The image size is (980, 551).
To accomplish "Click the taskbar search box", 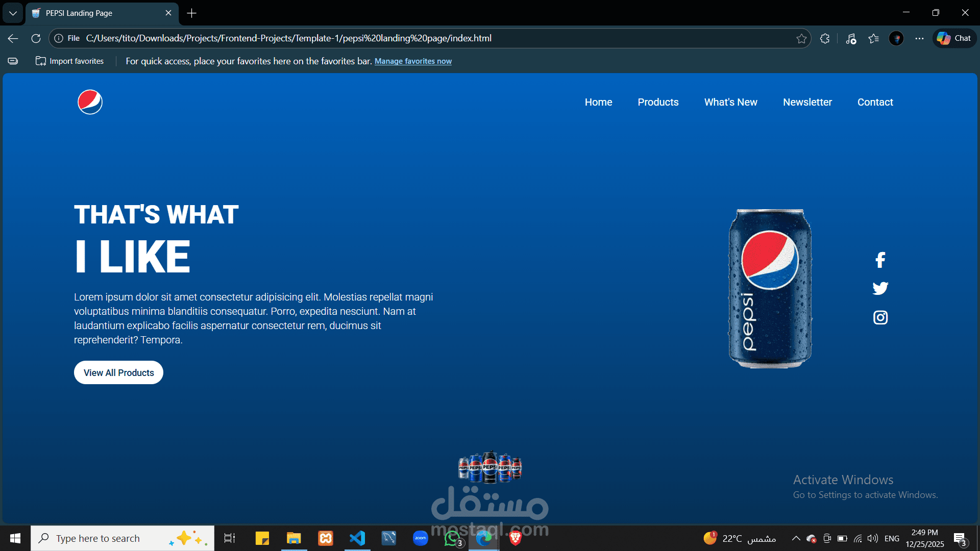I will click(122, 538).
